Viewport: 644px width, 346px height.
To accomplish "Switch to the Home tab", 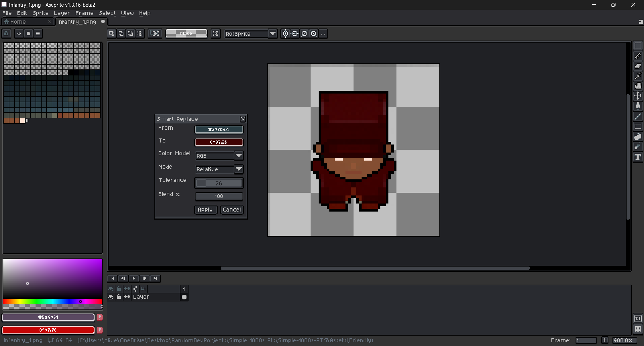I will click(18, 22).
